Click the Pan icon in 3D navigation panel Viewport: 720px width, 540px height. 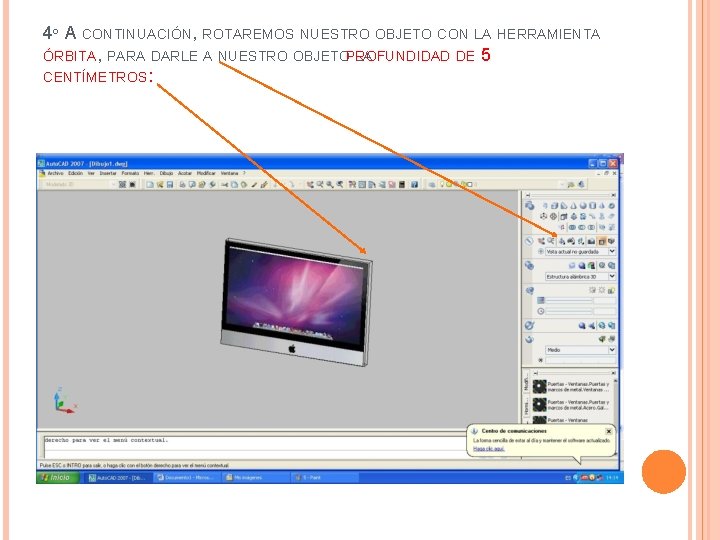coord(541,241)
